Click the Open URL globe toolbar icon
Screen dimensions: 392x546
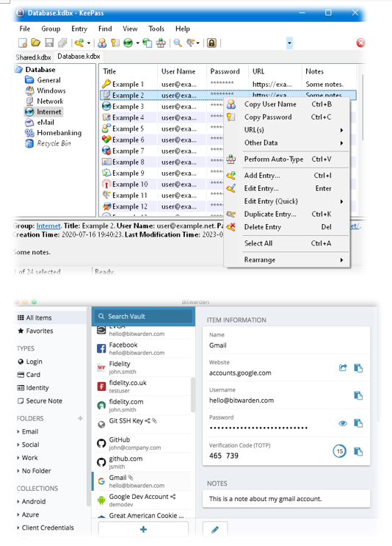pos(128,43)
